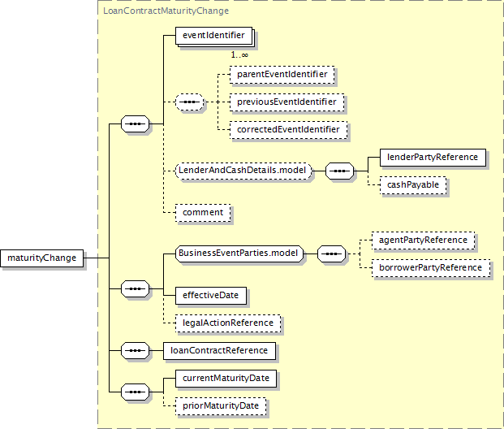The width and height of the screenshot is (504, 429).
Task: Click the legalActionReference element
Action: pyautogui.click(x=228, y=323)
